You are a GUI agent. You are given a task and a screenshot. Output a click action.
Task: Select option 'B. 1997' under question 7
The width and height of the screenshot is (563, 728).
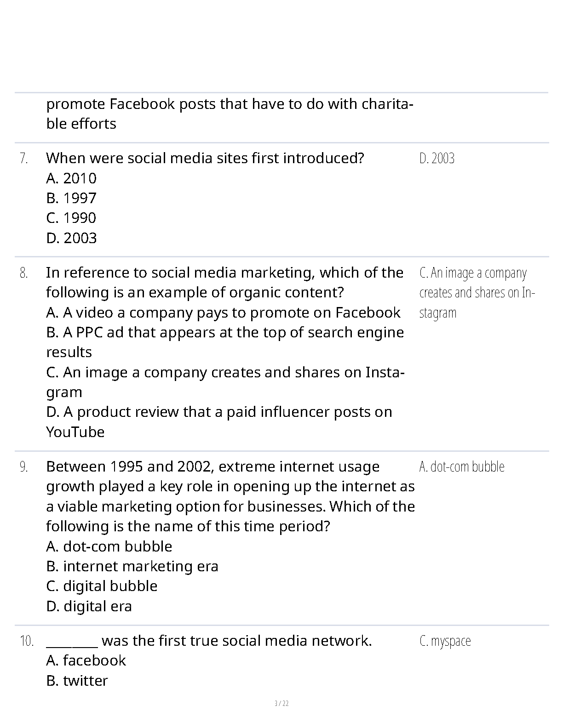tap(71, 198)
